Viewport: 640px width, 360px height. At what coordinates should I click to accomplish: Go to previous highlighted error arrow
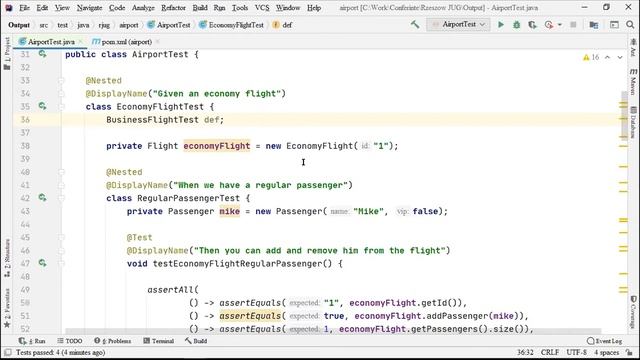[607, 57]
